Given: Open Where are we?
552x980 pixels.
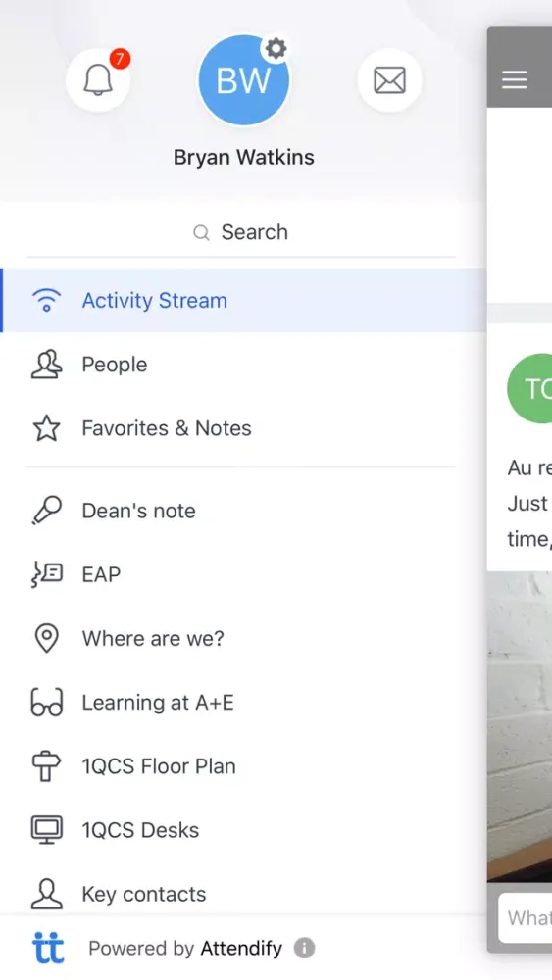Looking at the screenshot, I should coord(243,638).
